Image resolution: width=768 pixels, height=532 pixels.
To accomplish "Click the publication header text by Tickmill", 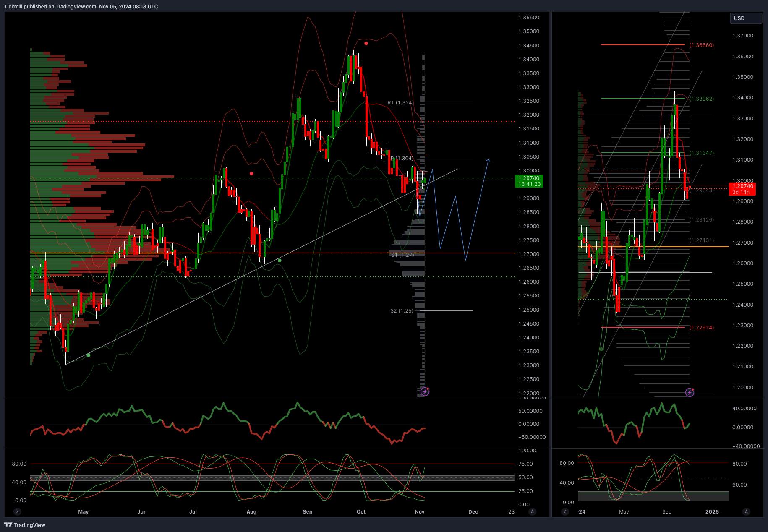I will pyautogui.click(x=81, y=7).
